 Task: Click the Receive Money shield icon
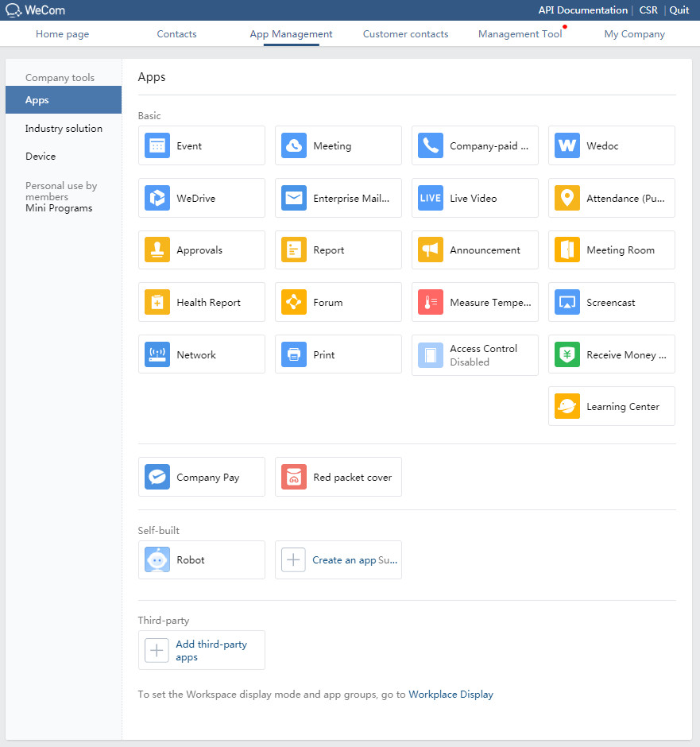[567, 354]
